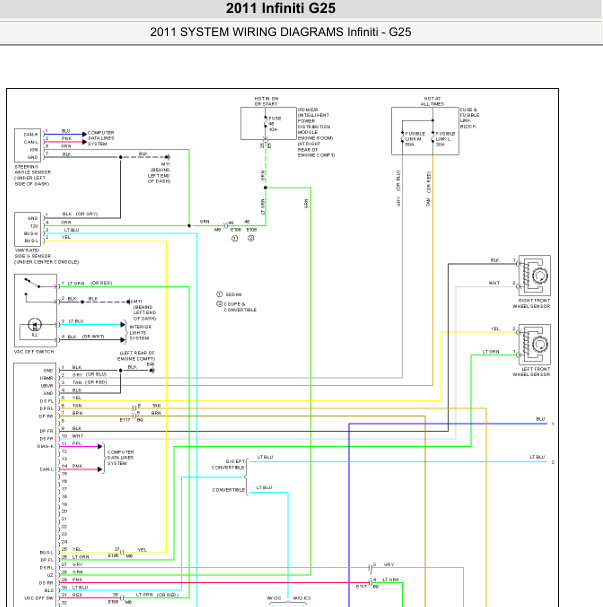Click the circled 2 below connector E106
Viewport: 603px width, 607px height.
coord(251,238)
